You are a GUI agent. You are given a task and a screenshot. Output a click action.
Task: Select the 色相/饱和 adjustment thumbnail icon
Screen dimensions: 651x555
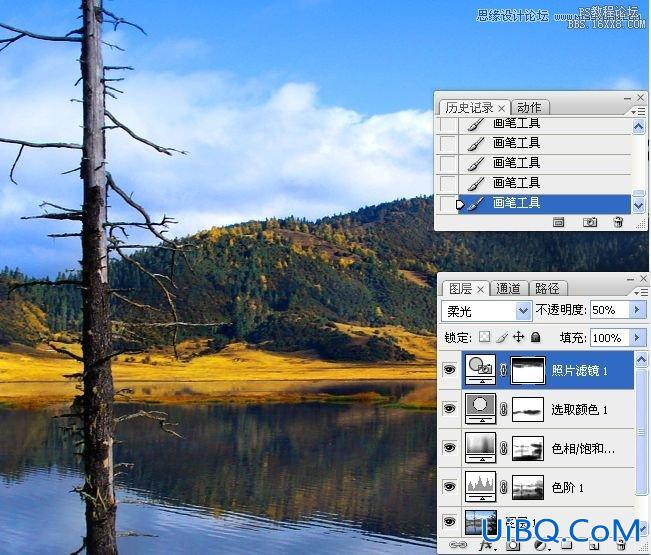pos(480,447)
